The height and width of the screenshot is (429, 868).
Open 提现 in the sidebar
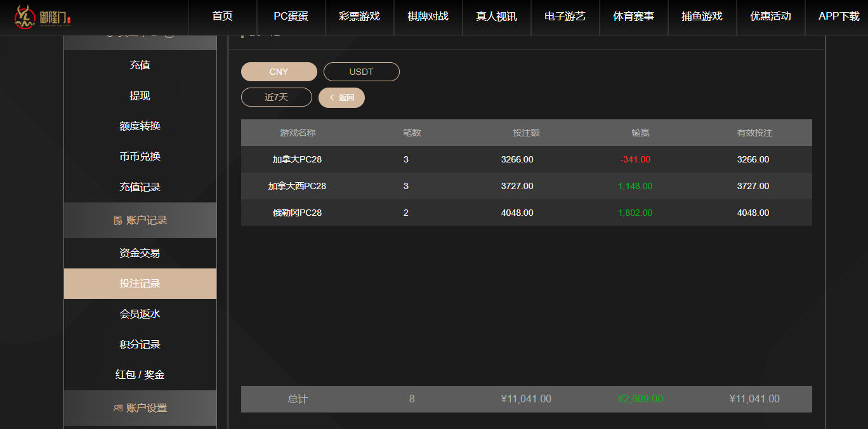(x=140, y=96)
